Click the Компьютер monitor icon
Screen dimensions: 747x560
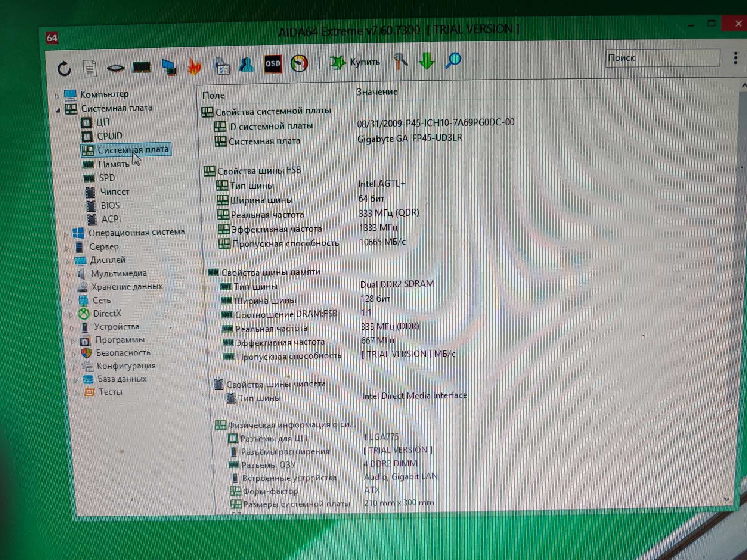click(70, 95)
